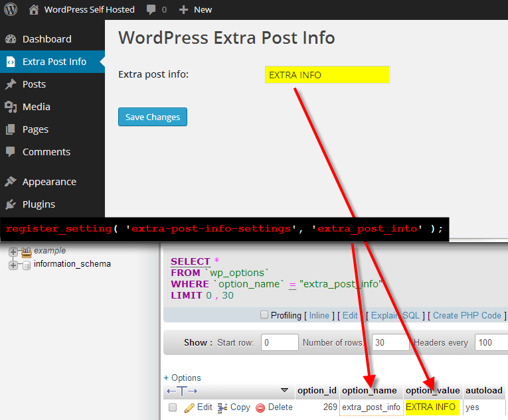Image resolution: width=508 pixels, height=420 pixels.
Task: Select the information_schema database name
Action: (72, 264)
